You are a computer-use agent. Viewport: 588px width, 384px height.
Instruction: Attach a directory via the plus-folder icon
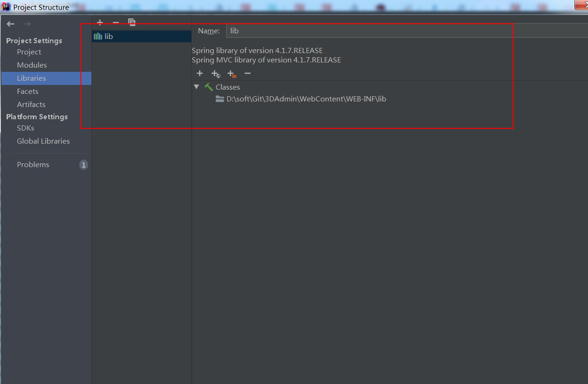coord(231,74)
